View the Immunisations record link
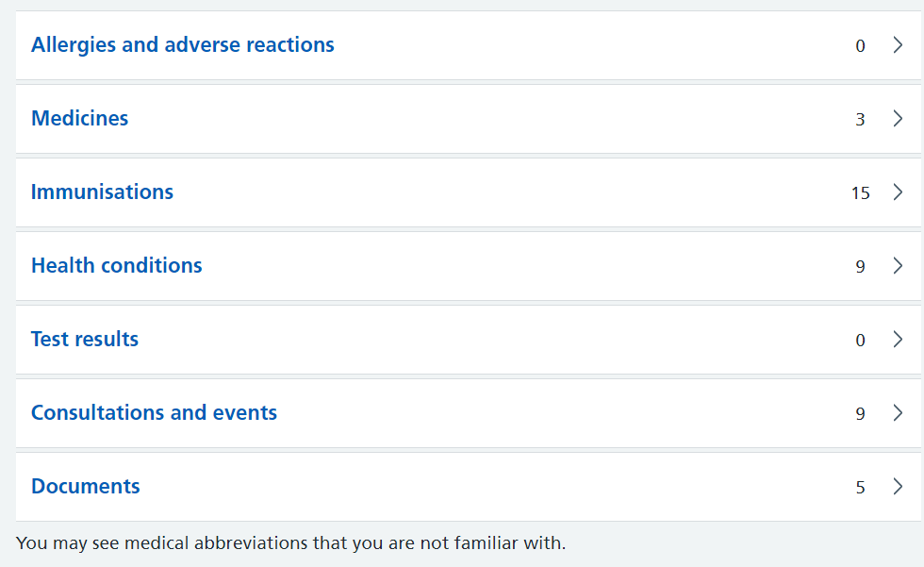This screenshot has height=567, width=924. click(102, 192)
